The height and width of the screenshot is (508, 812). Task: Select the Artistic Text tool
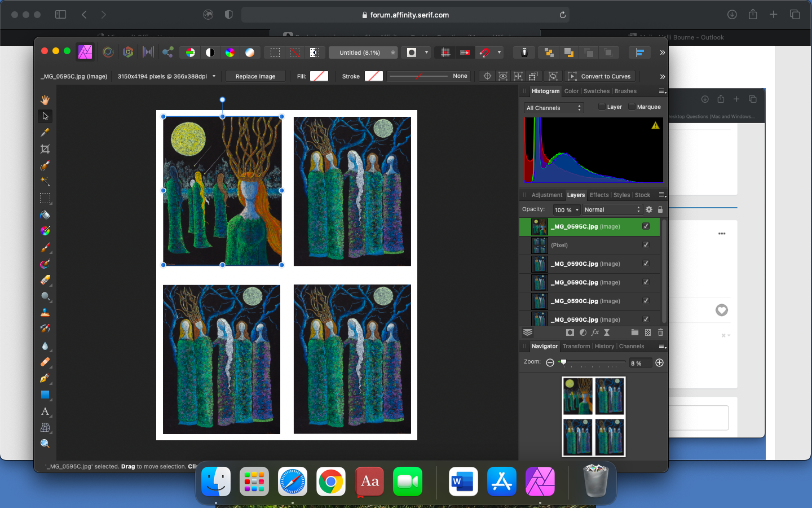(45, 411)
